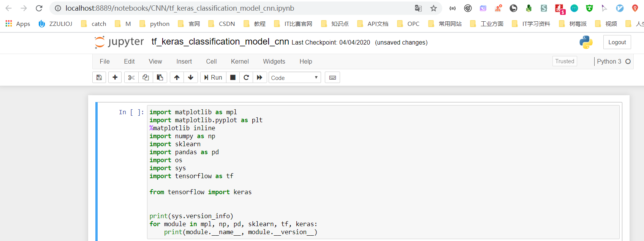
Task: Save notebook with the floppy disk icon
Action: 99,77
